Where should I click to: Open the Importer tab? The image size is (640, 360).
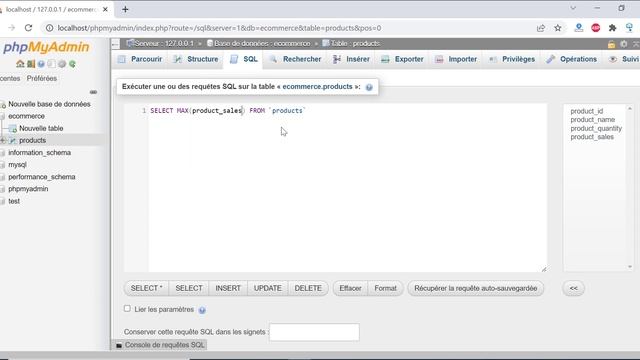click(x=456, y=59)
